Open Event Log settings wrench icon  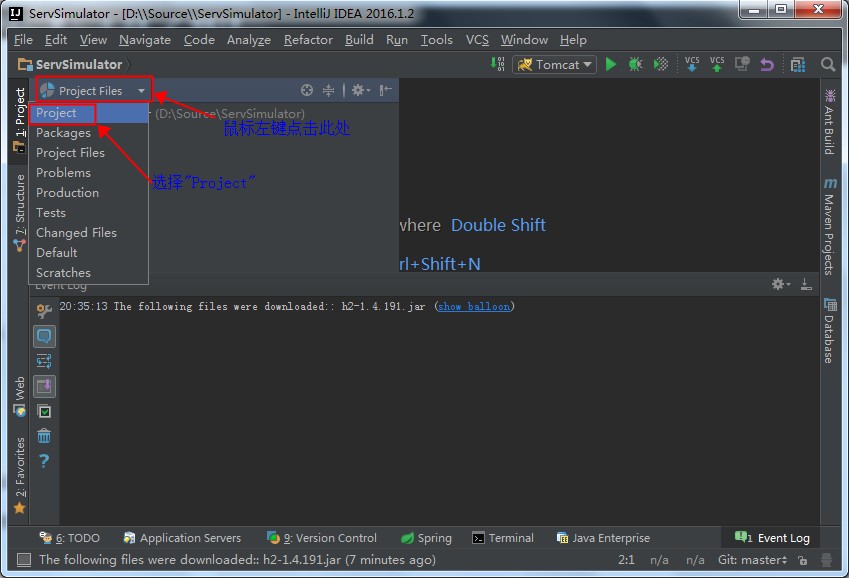(44, 311)
